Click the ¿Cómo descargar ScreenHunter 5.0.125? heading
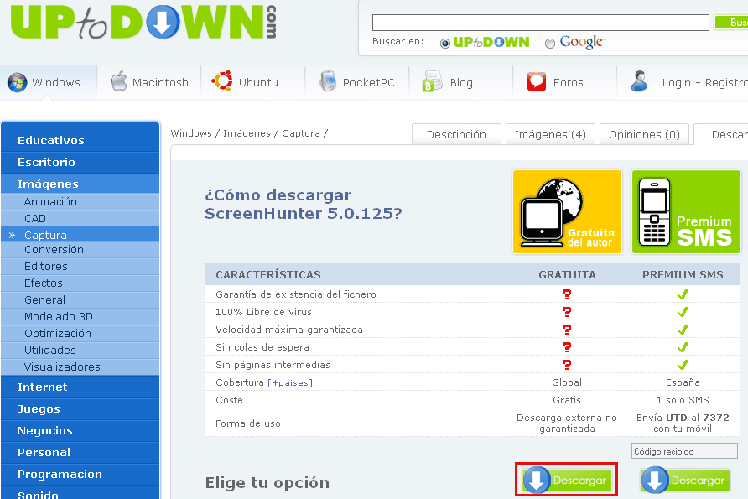Viewport: 748px width, 499px height. click(x=303, y=204)
